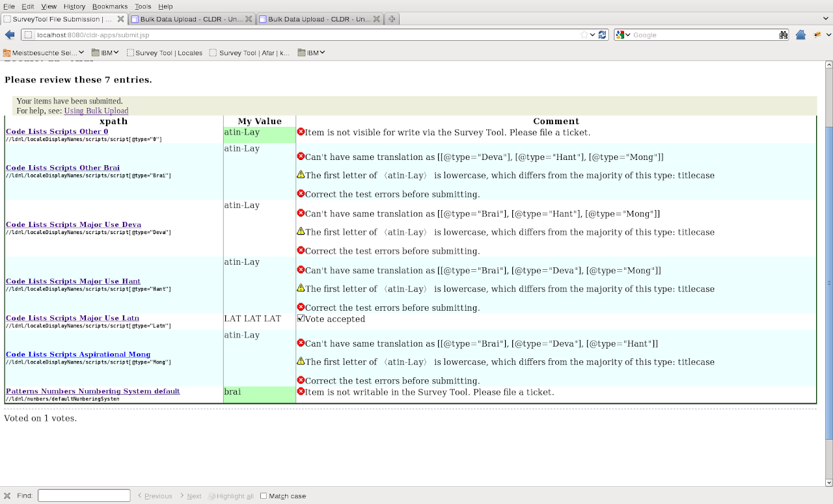Open the Home page icon
Image resolution: width=833 pixels, height=504 pixels.
[801, 35]
